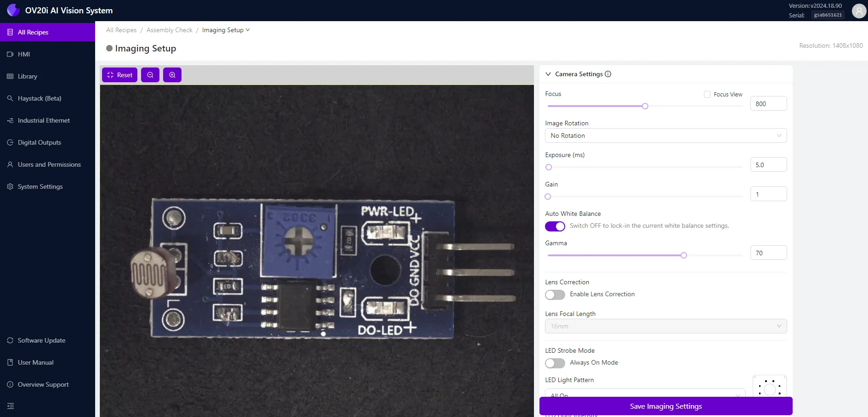Screen dimensions: 868x417
Task: Enable Lens Correction toggle
Action: coord(555,295)
